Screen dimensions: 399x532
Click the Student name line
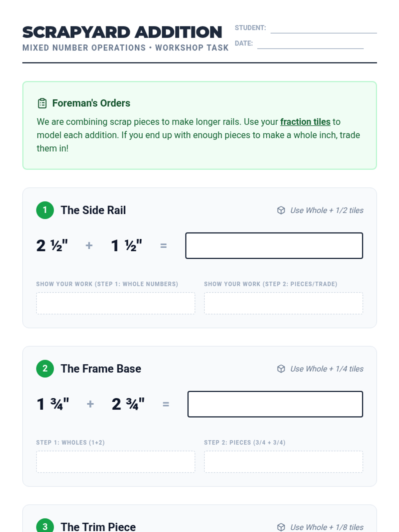[323, 29]
